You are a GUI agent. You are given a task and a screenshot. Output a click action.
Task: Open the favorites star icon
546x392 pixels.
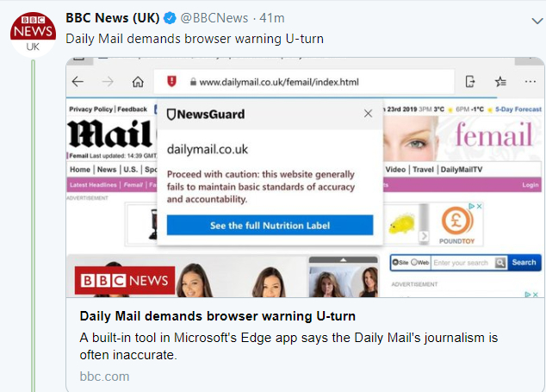(x=501, y=82)
